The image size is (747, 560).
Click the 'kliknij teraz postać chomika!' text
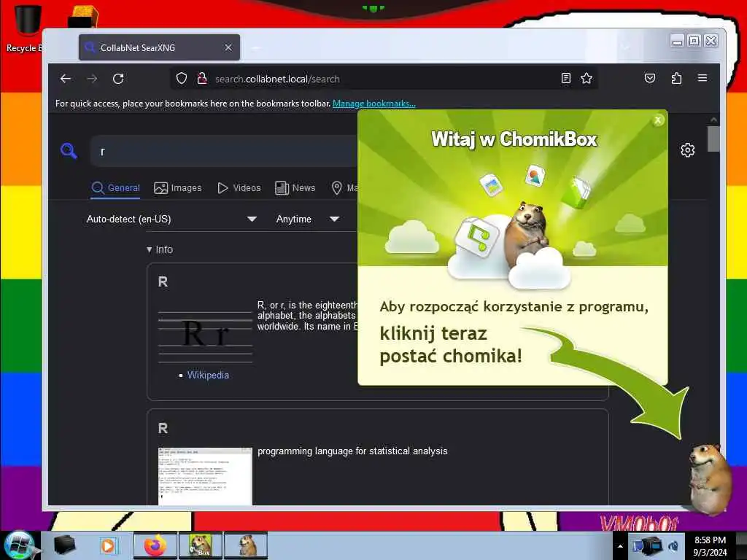(x=450, y=345)
